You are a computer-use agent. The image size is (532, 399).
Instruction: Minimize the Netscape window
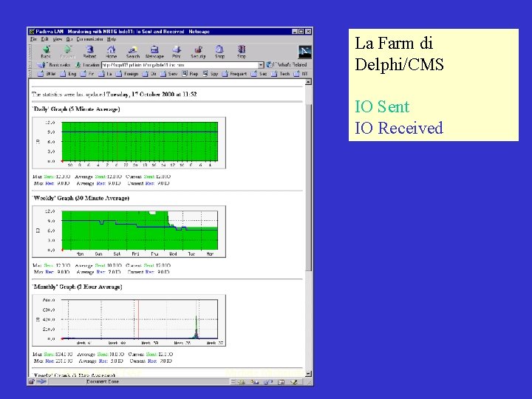click(295, 32)
